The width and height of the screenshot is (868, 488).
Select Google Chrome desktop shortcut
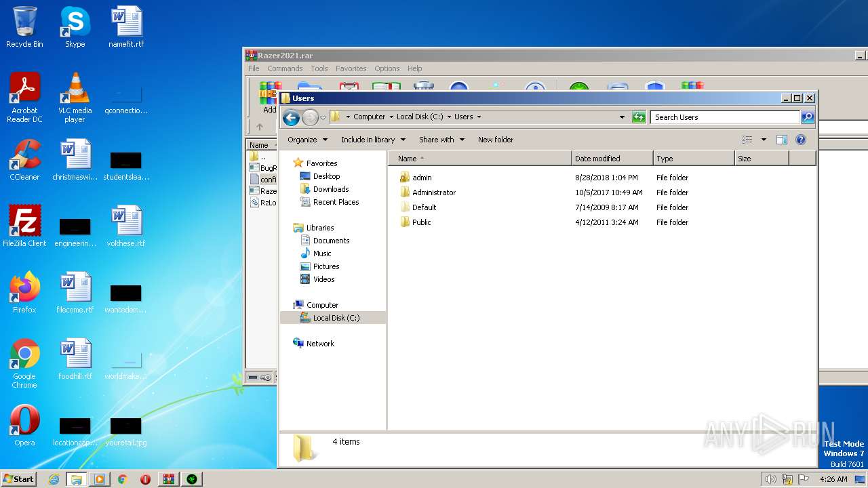pos(24,364)
